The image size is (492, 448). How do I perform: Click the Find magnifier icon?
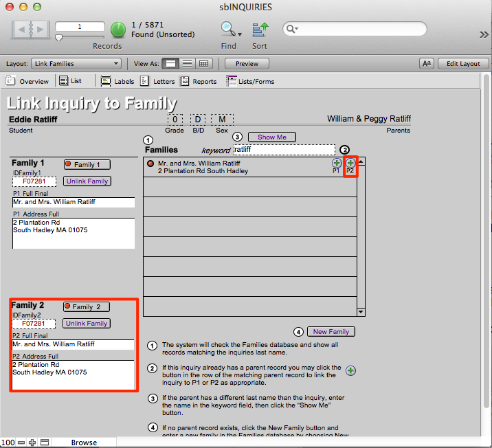click(227, 29)
